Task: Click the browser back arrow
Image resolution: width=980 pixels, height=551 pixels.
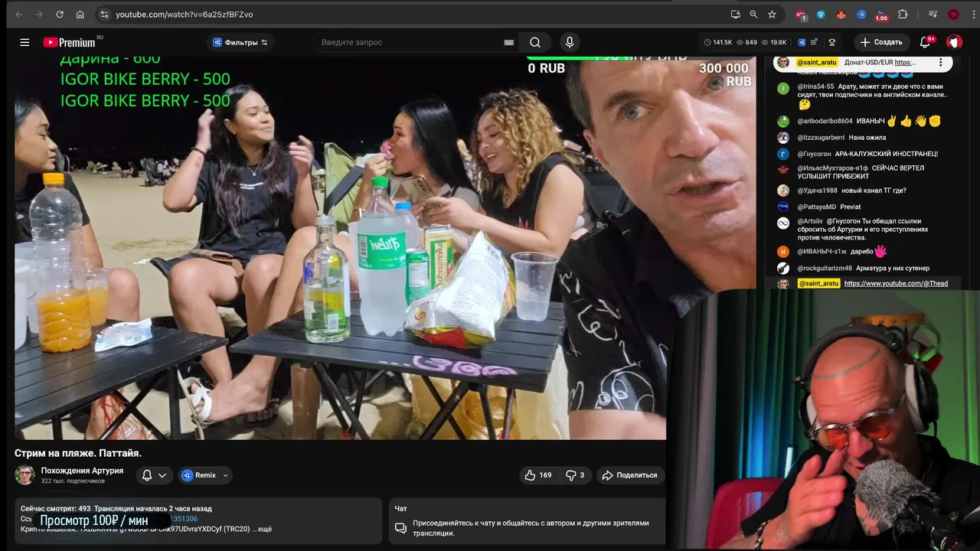Action: tap(19, 14)
